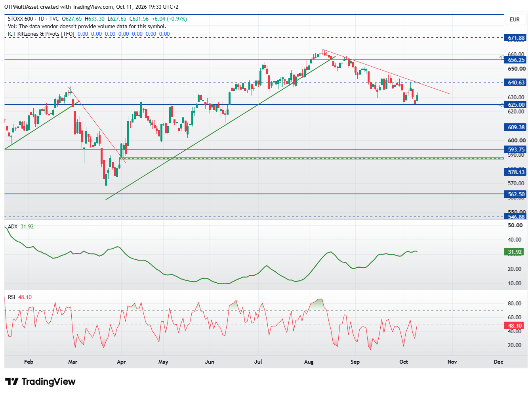Click the ICT Killzones & Pivots indicator label
The height and width of the screenshot is (395, 532).
click(41, 34)
